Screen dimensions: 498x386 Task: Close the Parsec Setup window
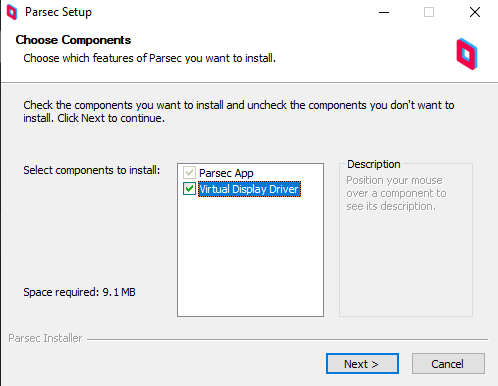475,12
